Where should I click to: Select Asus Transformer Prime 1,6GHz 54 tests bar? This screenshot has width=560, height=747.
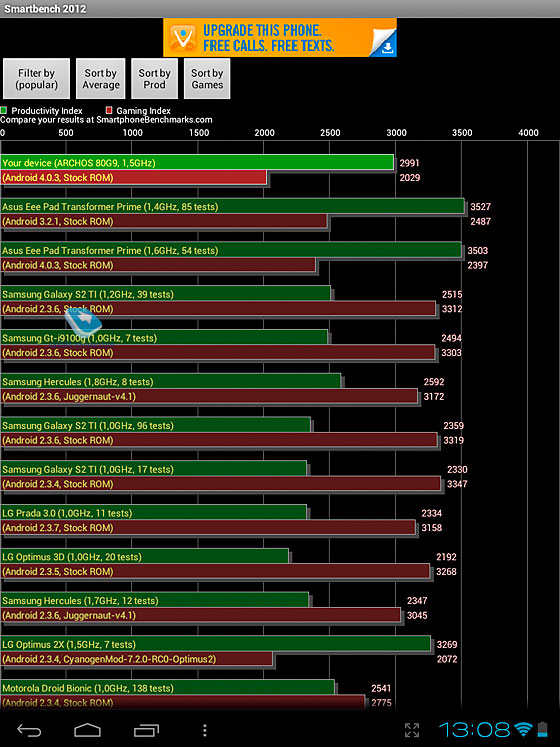point(231,251)
